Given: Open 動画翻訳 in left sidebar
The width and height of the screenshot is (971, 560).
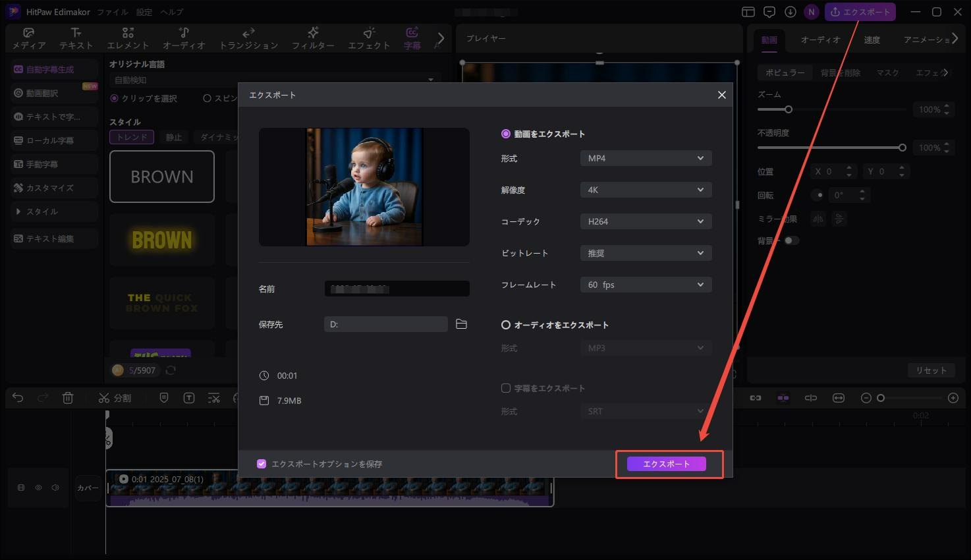Looking at the screenshot, I should coord(54,93).
